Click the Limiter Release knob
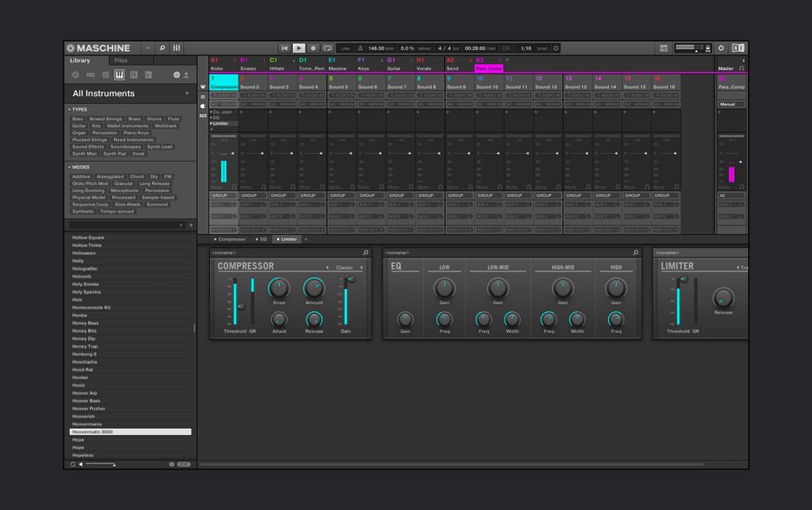This screenshot has height=510, width=812. point(723,297)
